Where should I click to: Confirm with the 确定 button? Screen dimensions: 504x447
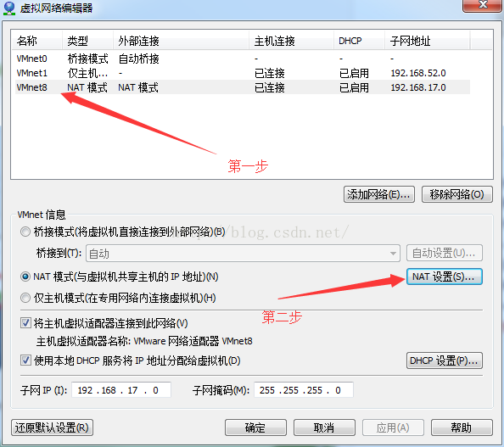[x=255, y=427]
